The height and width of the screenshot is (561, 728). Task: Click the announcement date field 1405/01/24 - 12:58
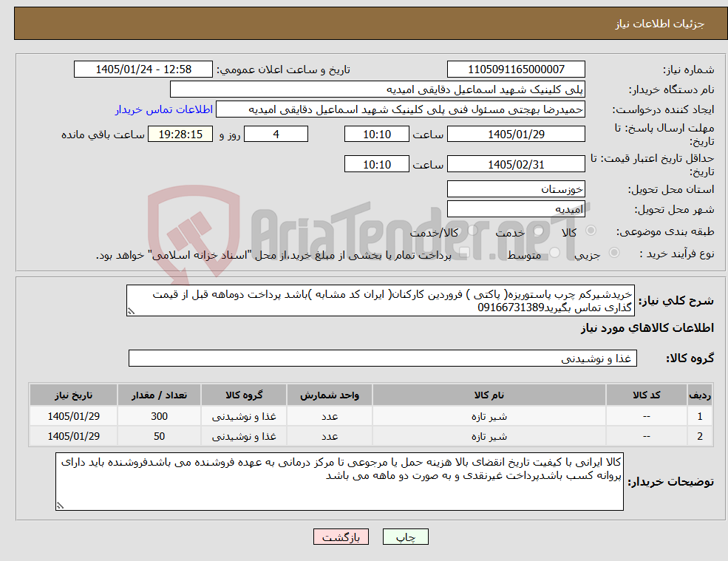click(x=143, y=69)
